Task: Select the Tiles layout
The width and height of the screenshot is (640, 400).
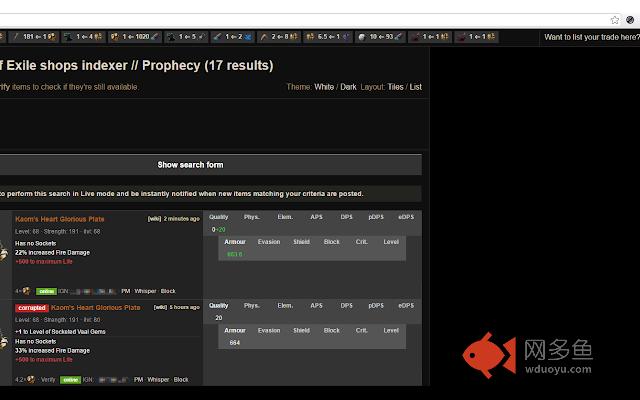Action: tap(396, 87)
